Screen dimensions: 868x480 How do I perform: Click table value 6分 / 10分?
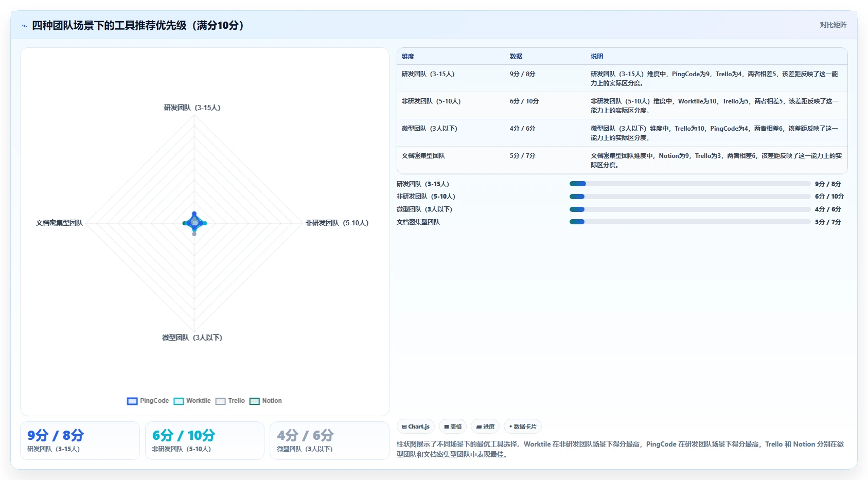524,101
